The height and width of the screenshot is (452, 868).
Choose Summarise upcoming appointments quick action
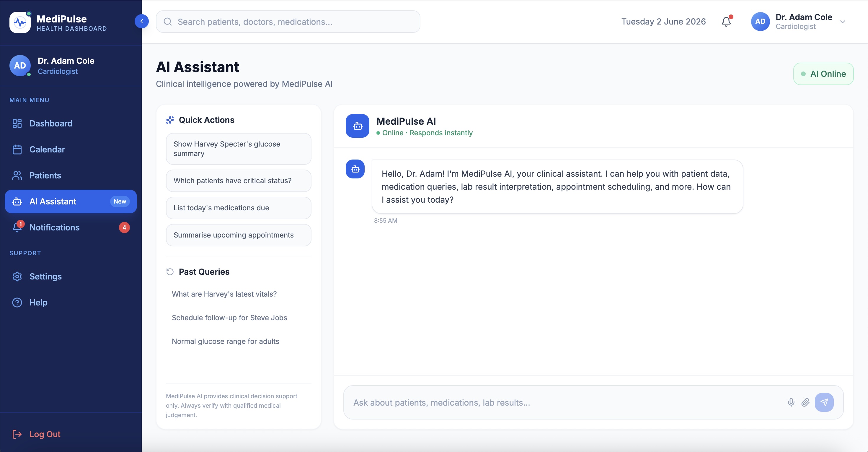click(239, 235)
